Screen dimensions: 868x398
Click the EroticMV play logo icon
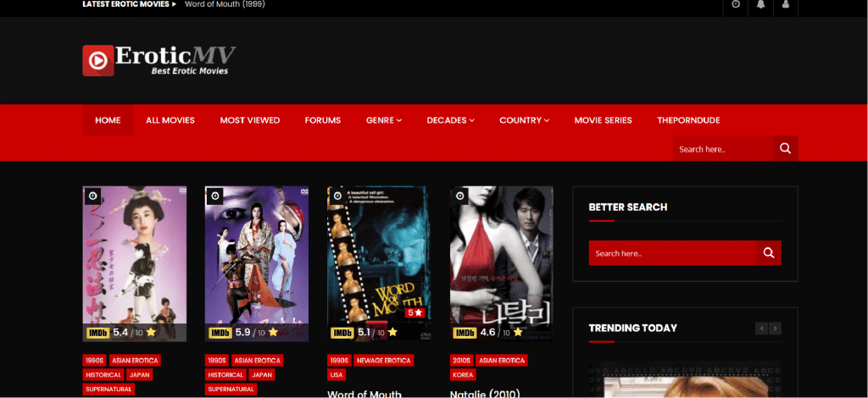(x=98, y=60)
